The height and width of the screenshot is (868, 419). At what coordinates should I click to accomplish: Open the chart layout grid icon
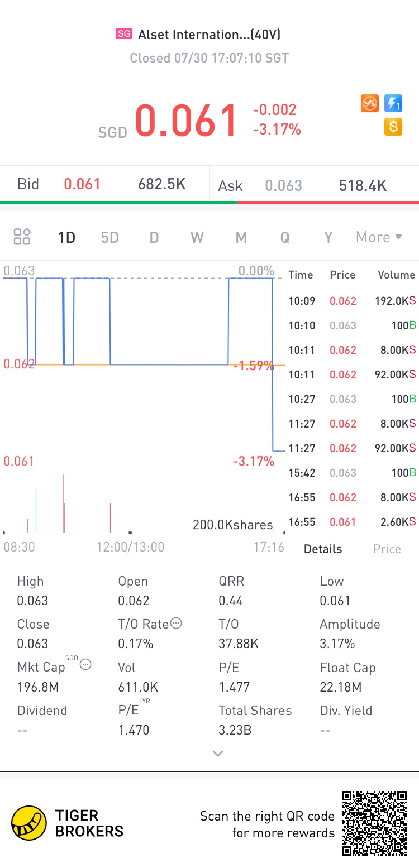pyautogui.click(x=22, y=237)
